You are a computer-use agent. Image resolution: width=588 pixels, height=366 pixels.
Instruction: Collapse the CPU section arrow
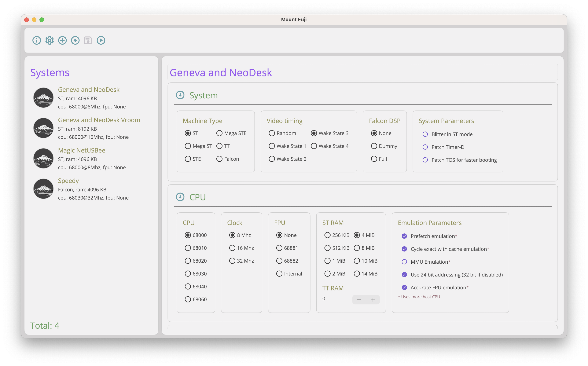click(180, 197)
